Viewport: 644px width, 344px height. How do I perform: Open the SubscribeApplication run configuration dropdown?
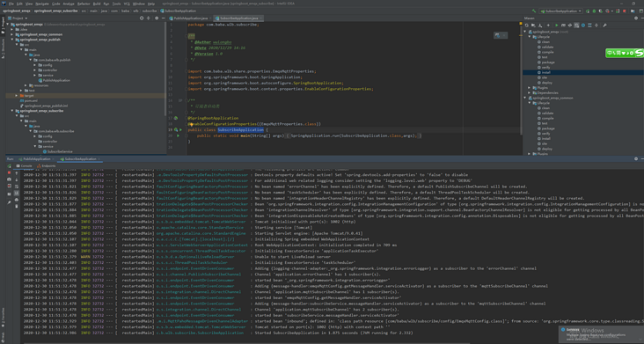pos(561,11)
